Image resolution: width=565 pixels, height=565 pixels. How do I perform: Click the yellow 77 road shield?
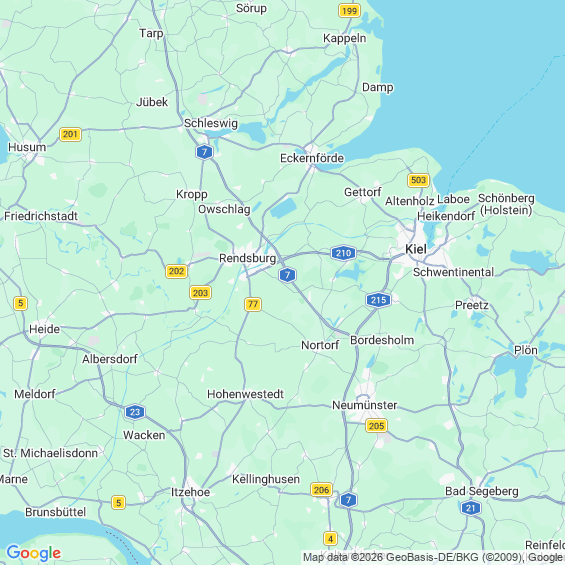253,304
